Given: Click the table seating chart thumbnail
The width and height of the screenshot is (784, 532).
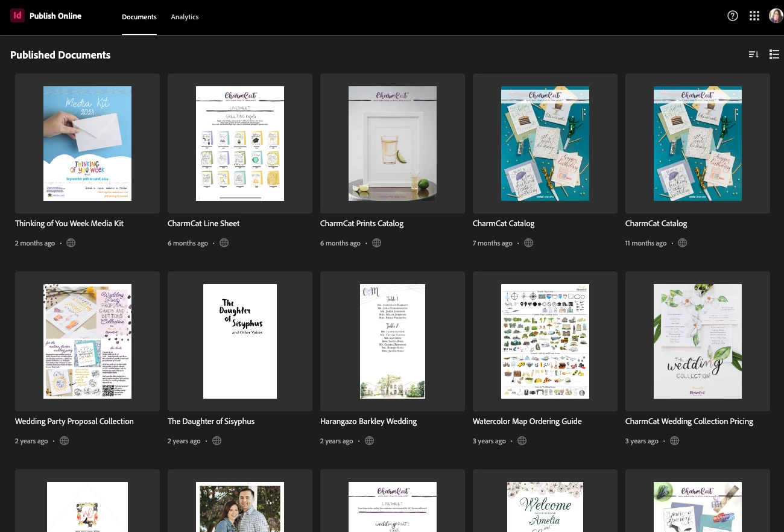Looking at the screenshot, I should coord(393,341).
